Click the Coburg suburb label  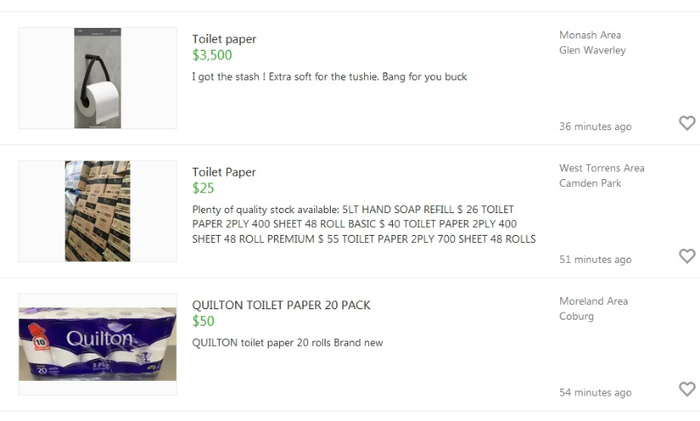click(576, 316)
